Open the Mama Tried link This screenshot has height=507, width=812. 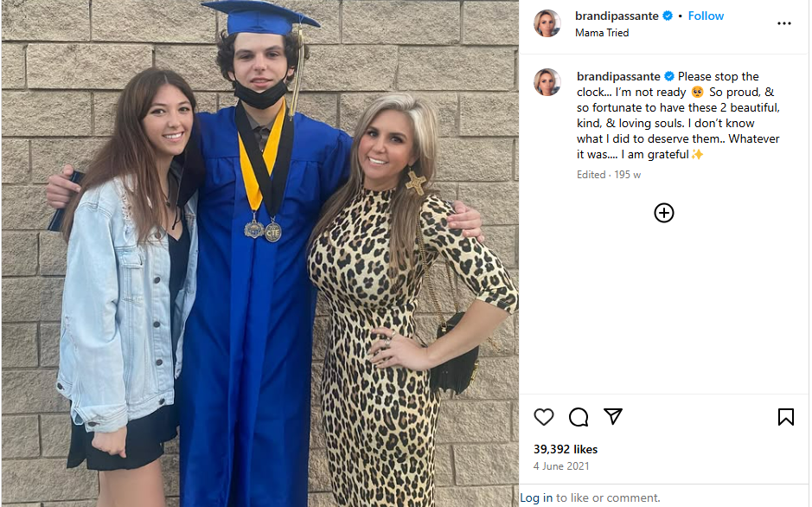pos(602,33)
